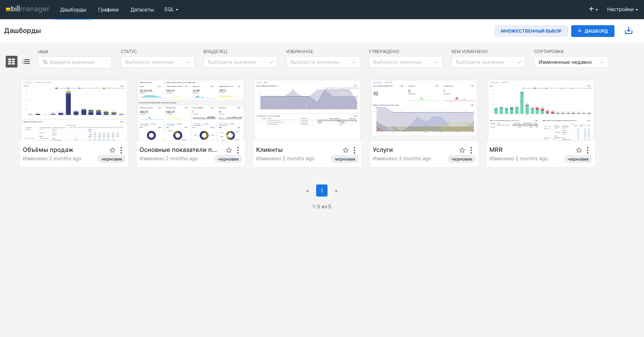This screenshot has height=337, width=644.
Task: Star the Услуги dashboard as favorite
Action: point(462,150)
